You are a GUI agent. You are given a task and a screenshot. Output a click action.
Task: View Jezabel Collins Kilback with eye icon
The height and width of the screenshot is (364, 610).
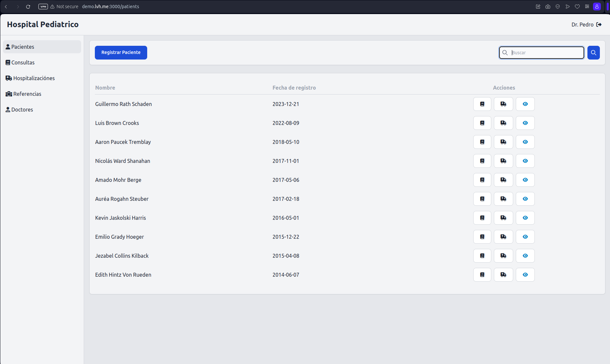point(525,256)
